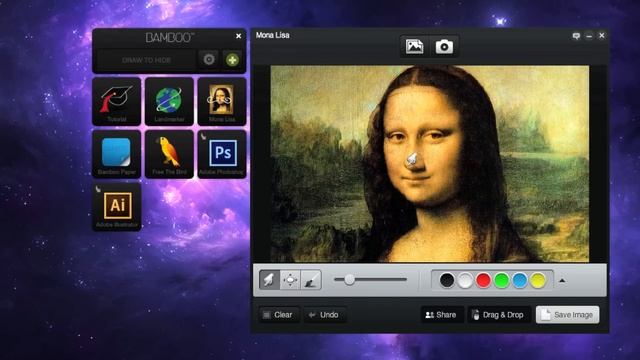Click the Mona Lisa painting canvas

(429, 164)
